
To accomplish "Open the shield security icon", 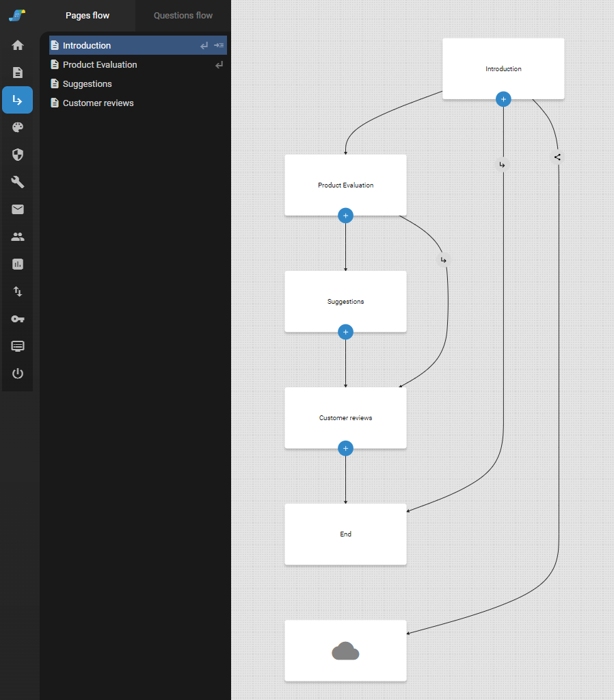I will 18,155.
